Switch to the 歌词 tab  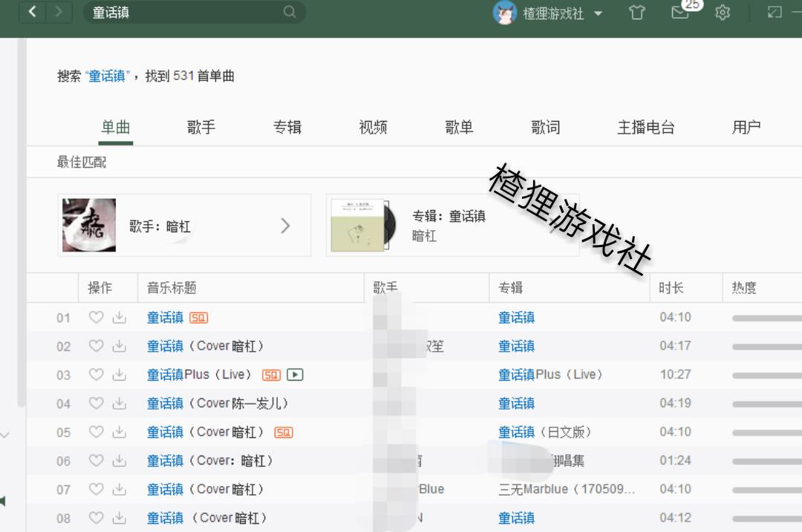click(545, 128)
